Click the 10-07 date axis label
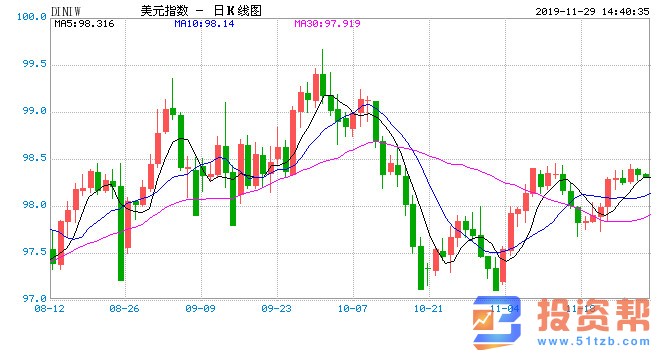Image resolution: width=660 pixels, height=360 pixels. 352,309
